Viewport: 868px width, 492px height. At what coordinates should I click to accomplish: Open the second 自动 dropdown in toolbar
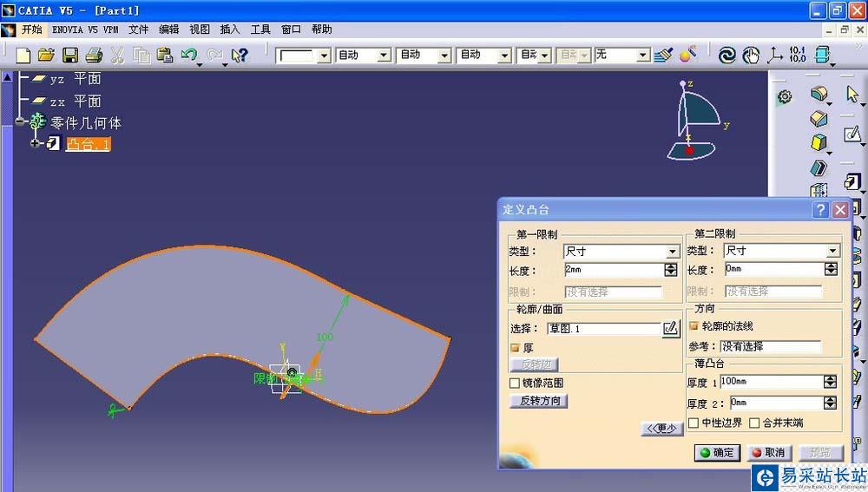click(x=444, y=56)
